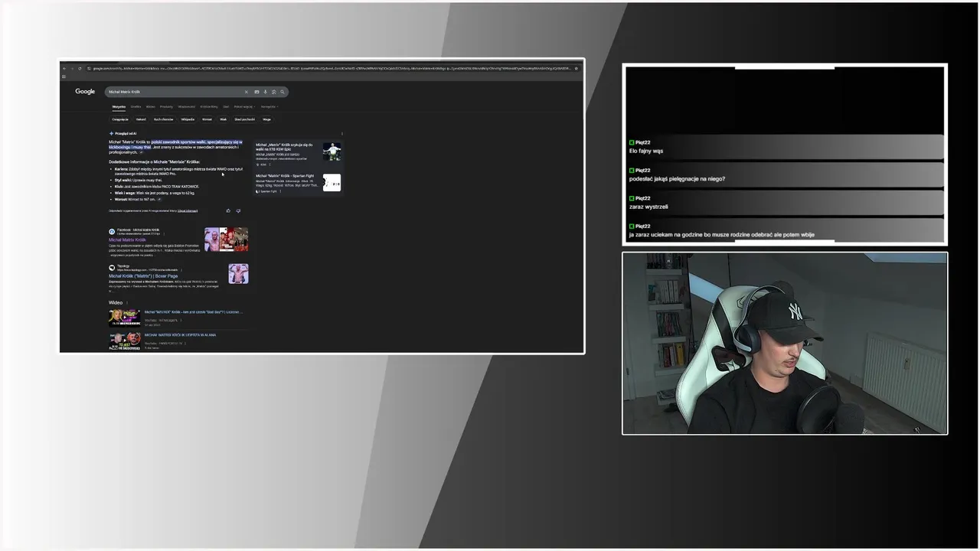Viewport: 980px width, 551px height.
Task: Open the apps grid in bookmarks bar
Action: 64,77
